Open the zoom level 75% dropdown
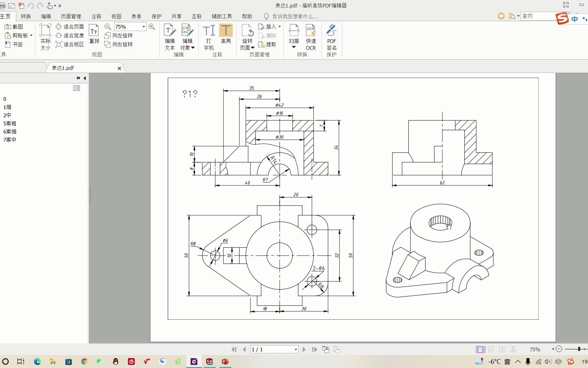Screen dimensions: 588x368 pos(144,26)
